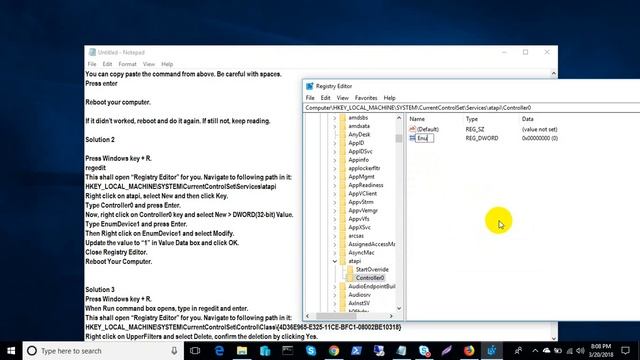Open the Skype icon with red badge
Image resolution: width=640 pixels, height=360 pixels.
[x=424, y=351]
